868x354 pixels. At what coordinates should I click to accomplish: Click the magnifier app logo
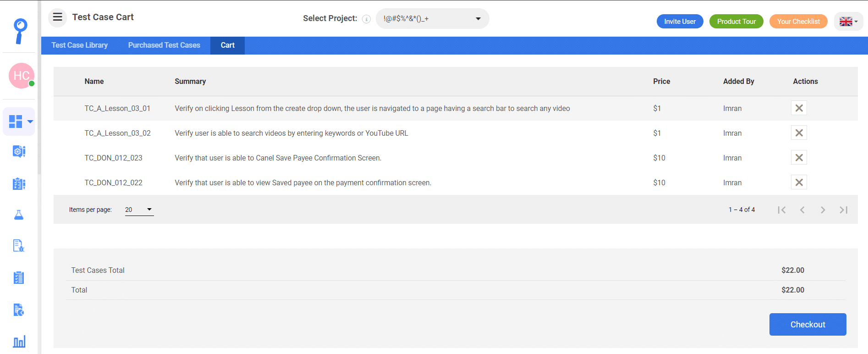[x=20, y=31]
